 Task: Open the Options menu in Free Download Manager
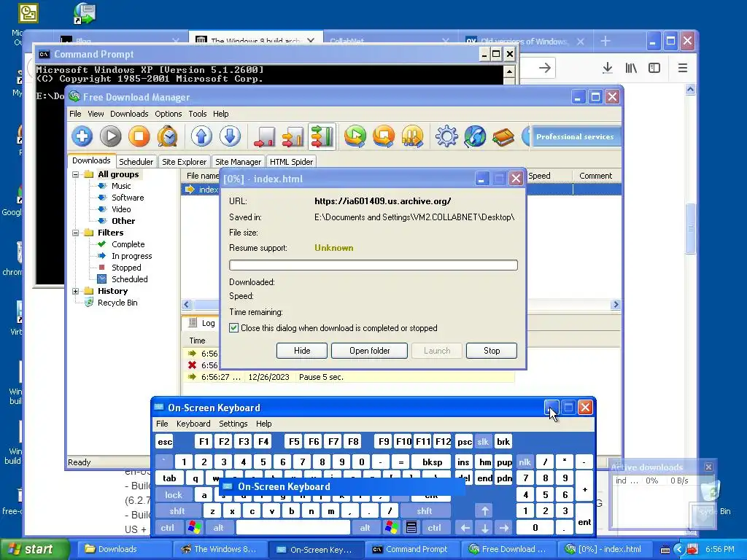(169, 114)
